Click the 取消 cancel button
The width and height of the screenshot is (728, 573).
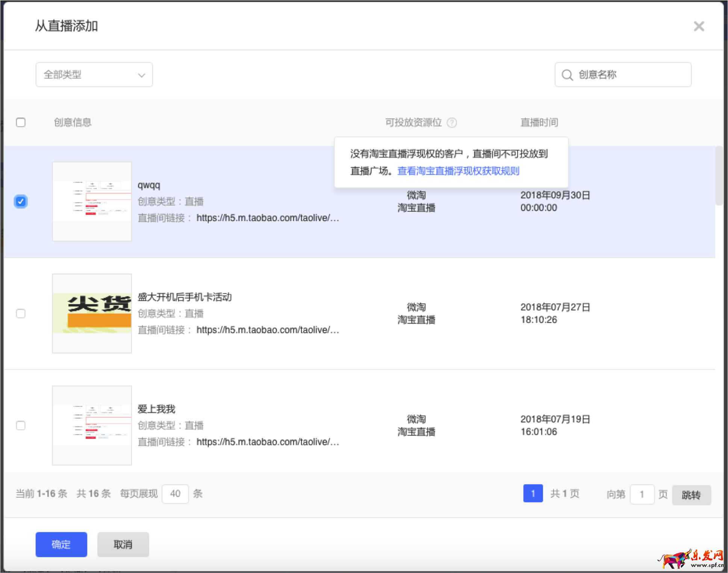point(123,544)
